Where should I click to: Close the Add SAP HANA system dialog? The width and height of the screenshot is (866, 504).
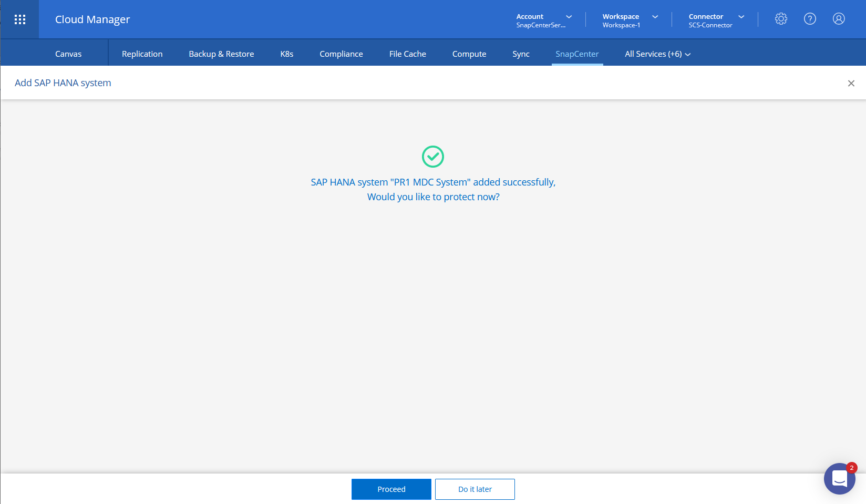pyautogui.click(x=851, y=83)
